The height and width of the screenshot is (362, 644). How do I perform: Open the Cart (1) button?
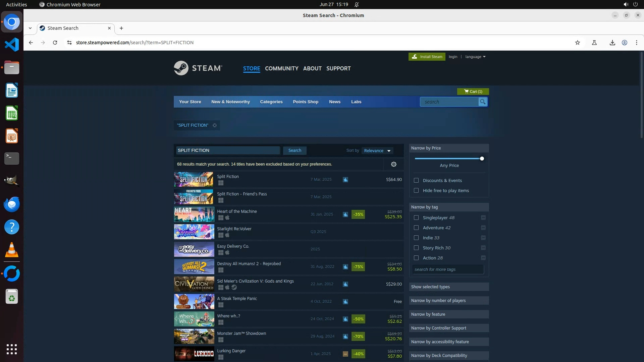click(473, 92)
